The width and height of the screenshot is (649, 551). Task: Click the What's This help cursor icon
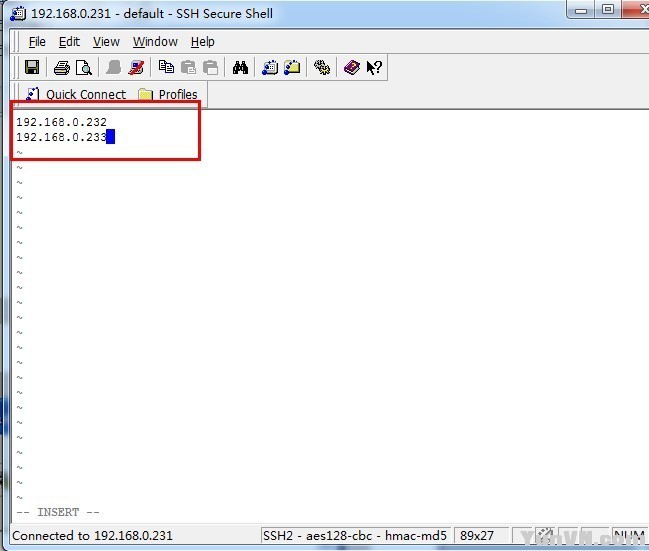(374, 67)
